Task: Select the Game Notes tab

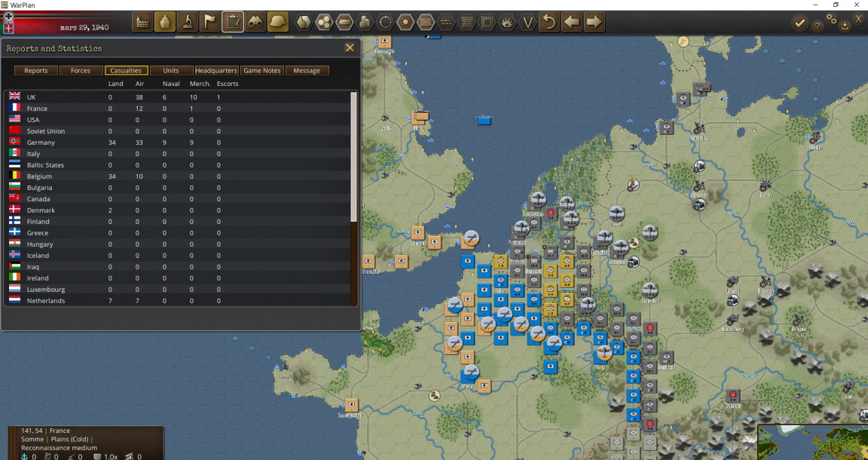Action: point(262,70)
